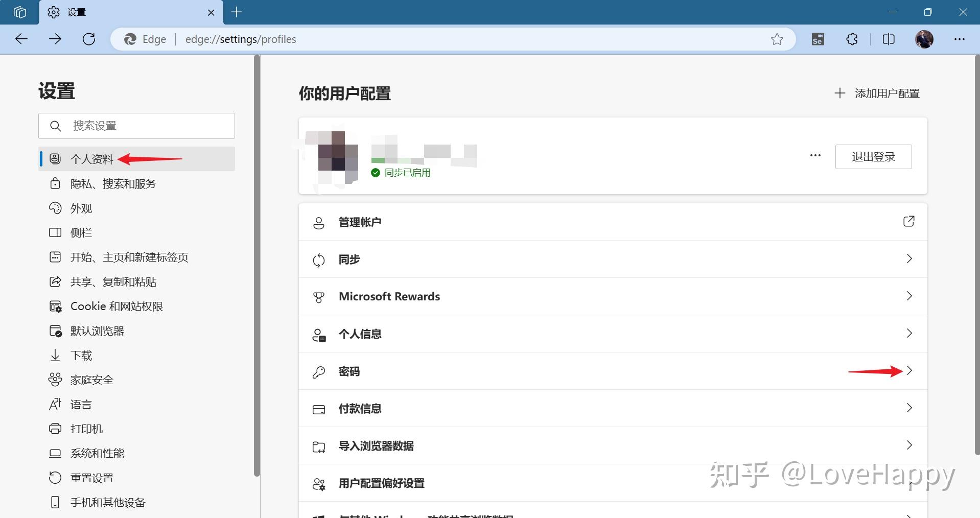The image size is (980, 518).
Task: Expand 同步 with its chevron
Action: tap(909, 258)
